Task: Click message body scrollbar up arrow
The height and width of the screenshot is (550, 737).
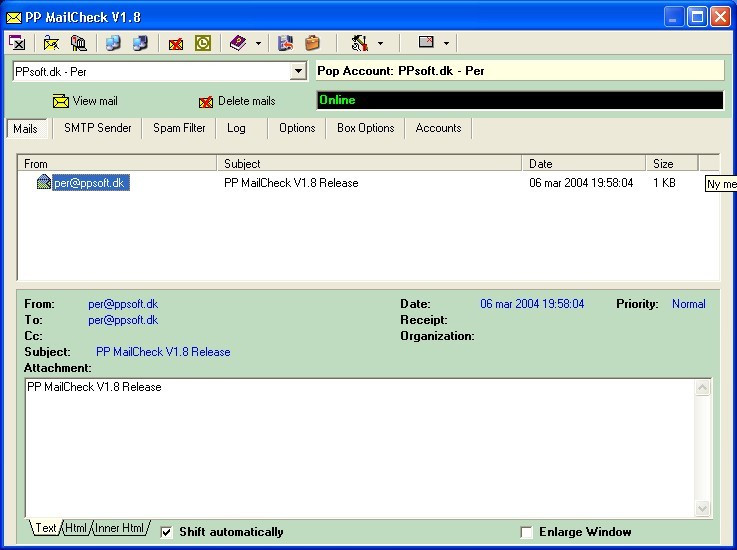Action: tap(703, 388)
